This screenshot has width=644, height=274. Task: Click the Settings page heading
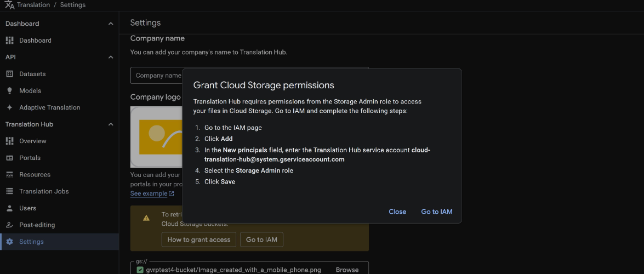pos(145,22)
